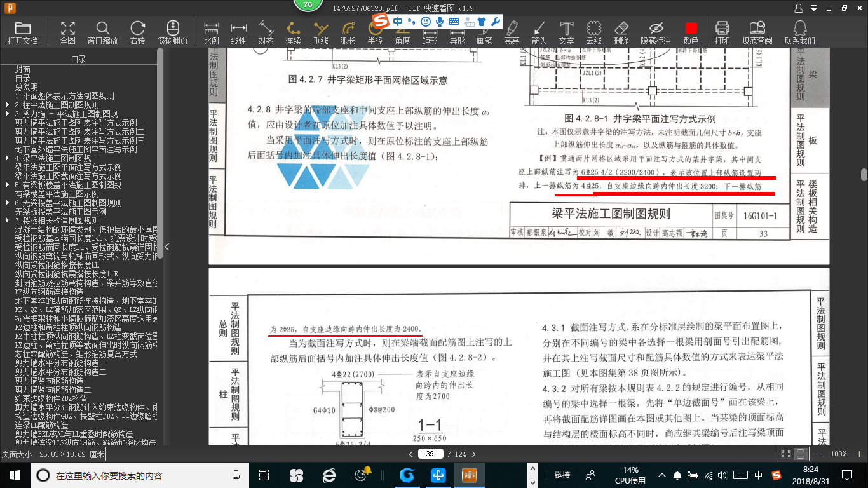The width and height of the screenshot is (868, 488).
Task: Open 封面 in the table of contents
Action: click(x=23, y=69)
